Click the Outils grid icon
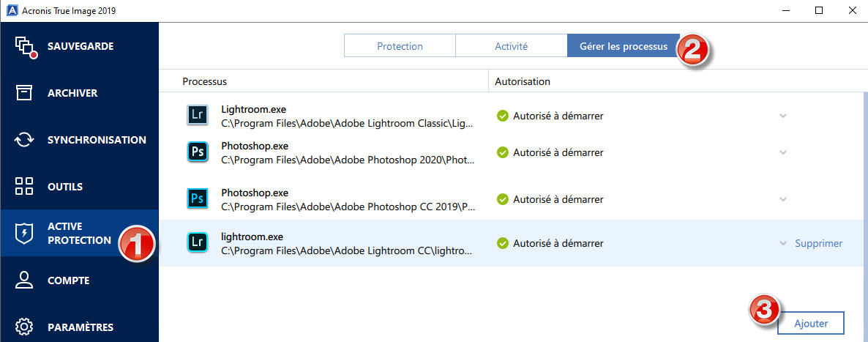868x342 pixels. 25,186
